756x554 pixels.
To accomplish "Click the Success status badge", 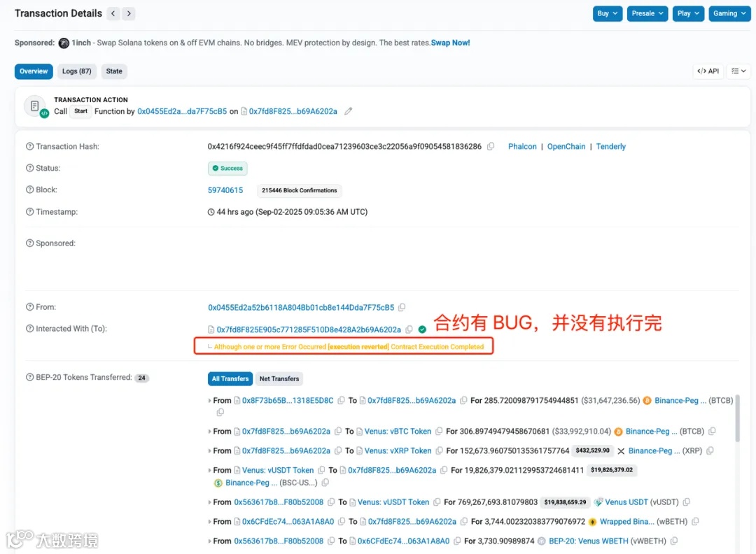I will [x=227, y=168].
